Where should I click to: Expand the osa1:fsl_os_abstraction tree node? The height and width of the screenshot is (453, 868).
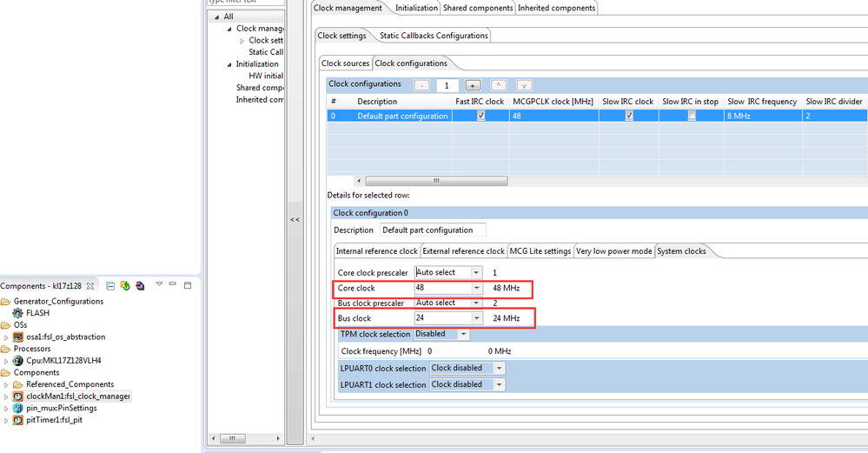6,337
